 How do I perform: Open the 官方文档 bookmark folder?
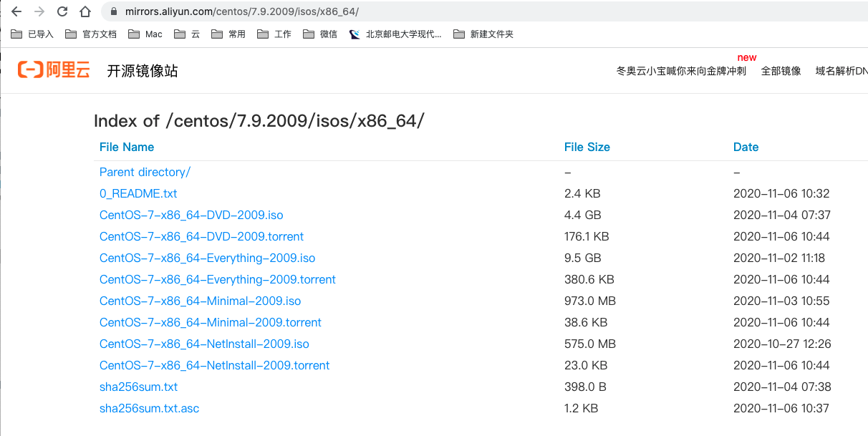(91, 34)
